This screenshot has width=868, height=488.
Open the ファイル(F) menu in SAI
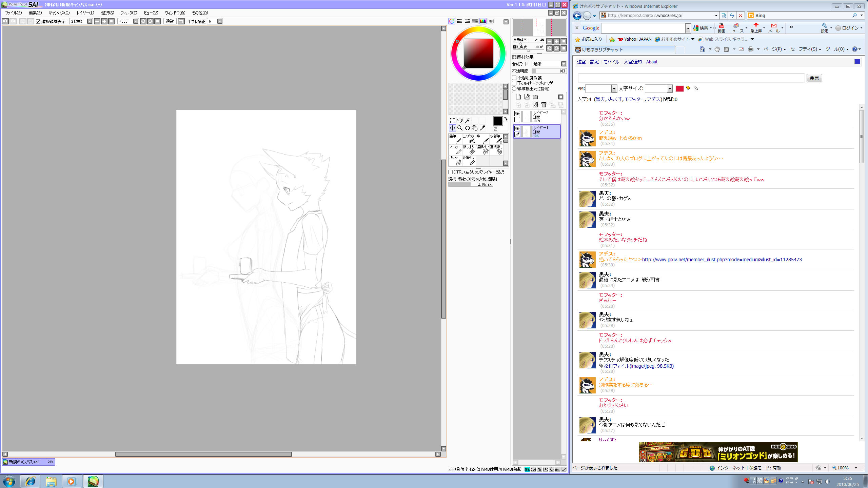pyautogui.click(x=14, y=13)
